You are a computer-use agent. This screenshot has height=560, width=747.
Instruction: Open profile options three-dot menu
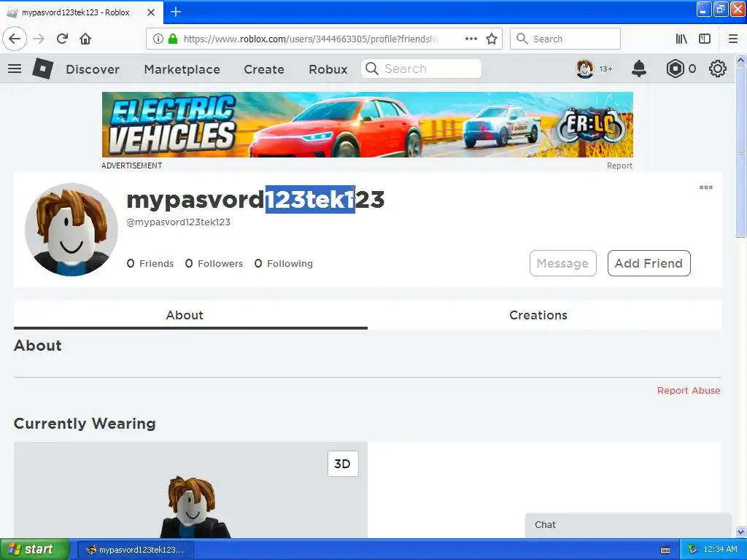[706, 187]
